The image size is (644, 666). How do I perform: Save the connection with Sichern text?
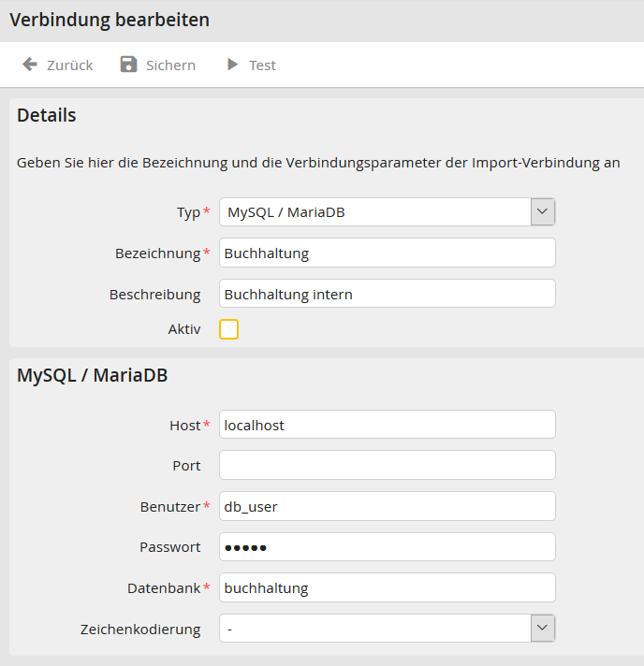click(170, 65)
